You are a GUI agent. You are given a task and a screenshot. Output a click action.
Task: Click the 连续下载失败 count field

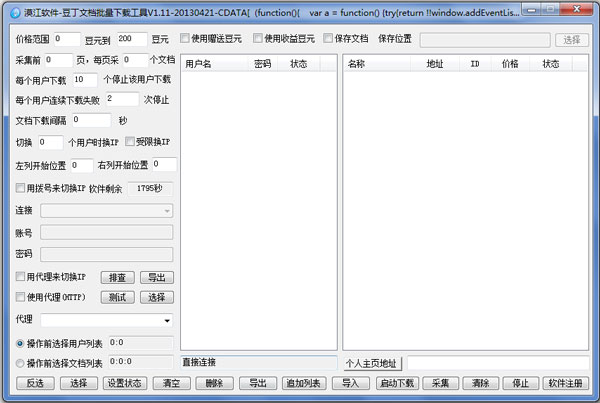coord(122,100)
